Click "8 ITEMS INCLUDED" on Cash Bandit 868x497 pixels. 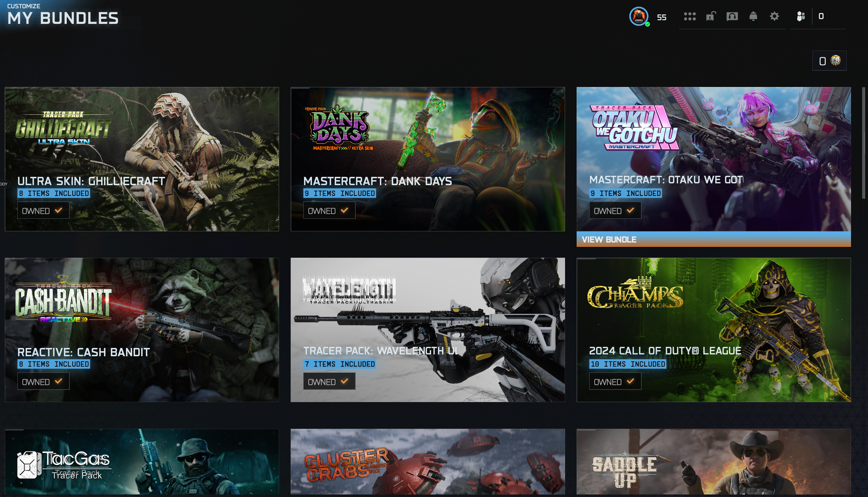(x=54, y=364)
